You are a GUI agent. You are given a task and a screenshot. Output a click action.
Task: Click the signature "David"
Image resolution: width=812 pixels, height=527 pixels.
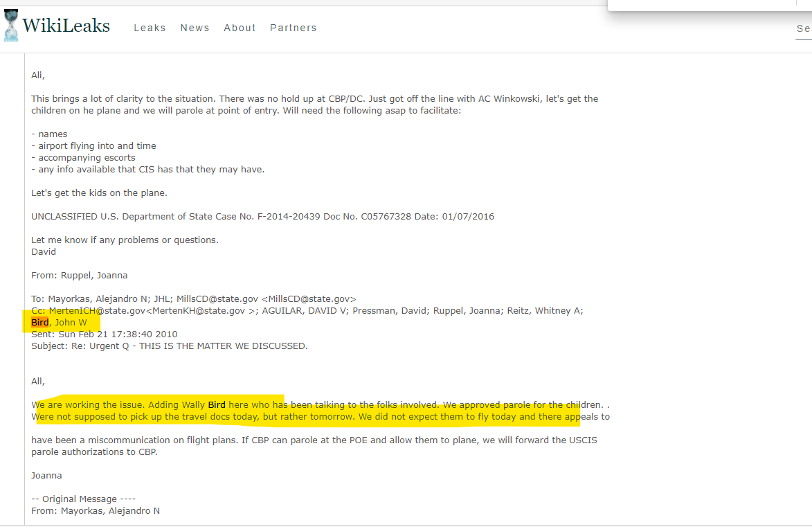click(44, 252)
